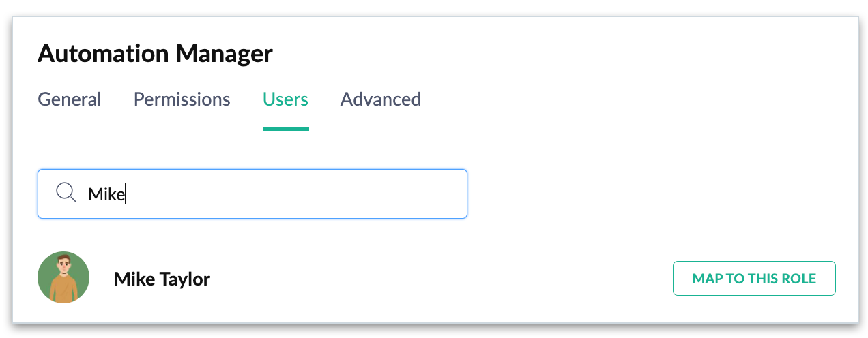The width and height of the screenshot is (868, 338).
Task: Click the Mike Taylor user name
Action: 162,279
